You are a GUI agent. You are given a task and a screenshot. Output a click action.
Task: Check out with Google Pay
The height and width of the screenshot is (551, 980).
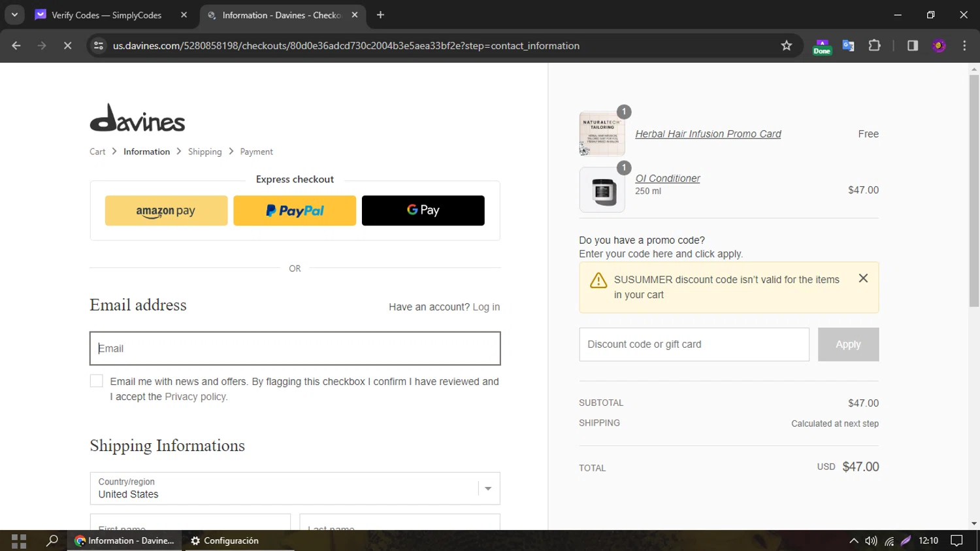click(x=423, y=210)
